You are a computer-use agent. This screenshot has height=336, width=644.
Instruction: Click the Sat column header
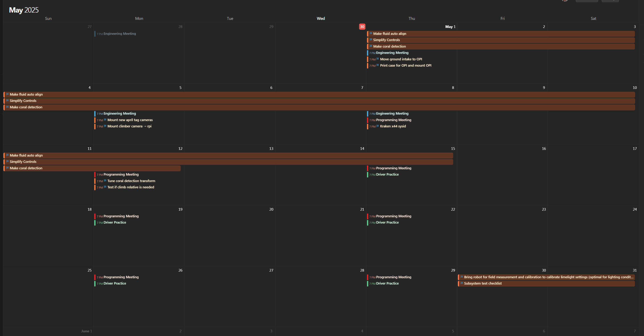593,18
